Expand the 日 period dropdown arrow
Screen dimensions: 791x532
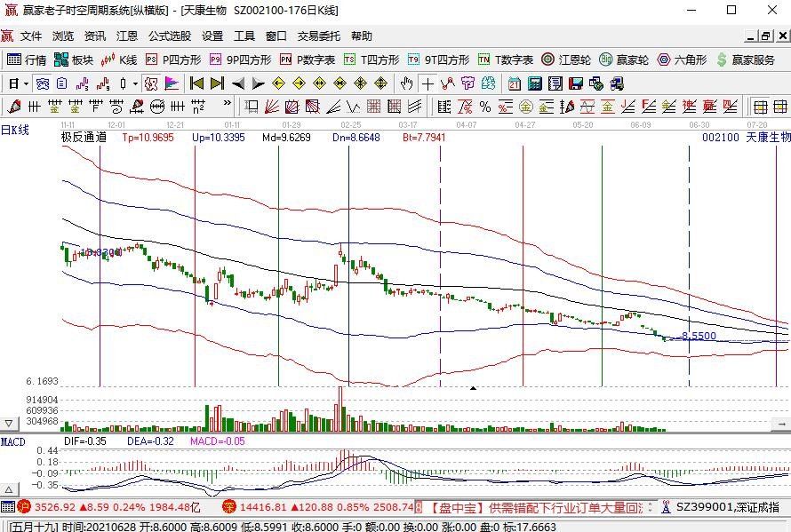pos(27,83)
